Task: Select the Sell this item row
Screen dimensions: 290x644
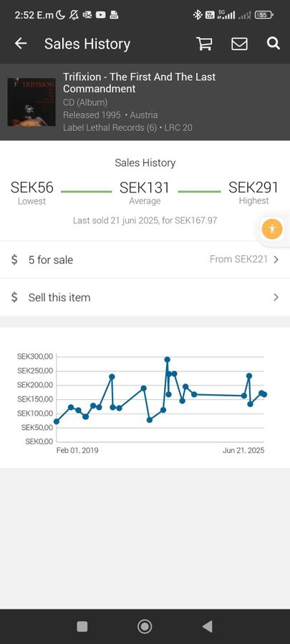Action: tap(145, 297)
